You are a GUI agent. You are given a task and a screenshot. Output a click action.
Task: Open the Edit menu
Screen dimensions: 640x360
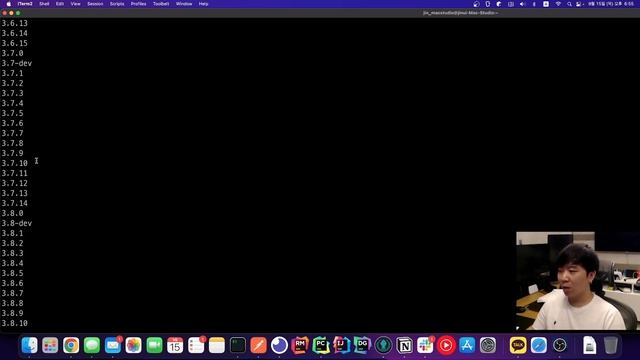[60, 4]
